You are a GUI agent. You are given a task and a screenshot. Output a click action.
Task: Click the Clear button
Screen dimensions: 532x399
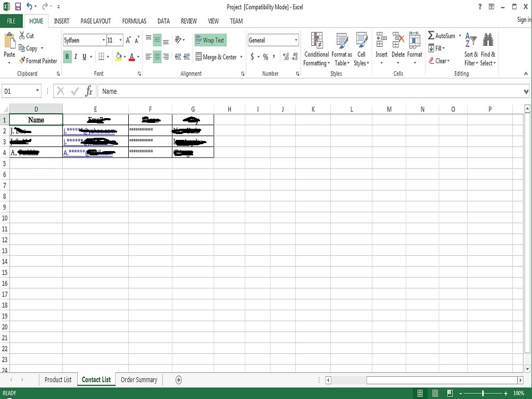[x=439, y=61]
